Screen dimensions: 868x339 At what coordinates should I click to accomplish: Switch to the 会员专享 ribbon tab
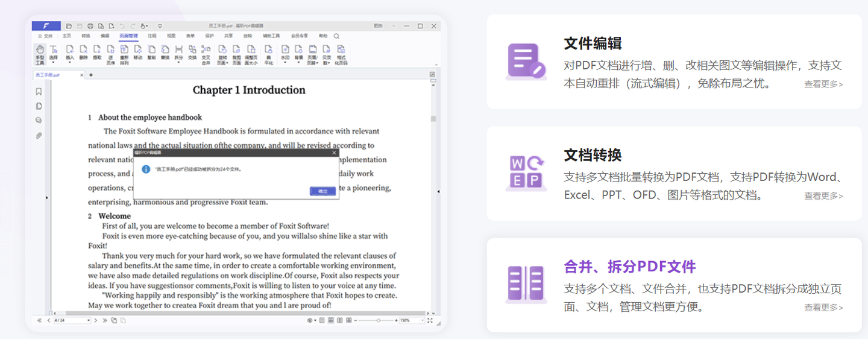point(300,36)
